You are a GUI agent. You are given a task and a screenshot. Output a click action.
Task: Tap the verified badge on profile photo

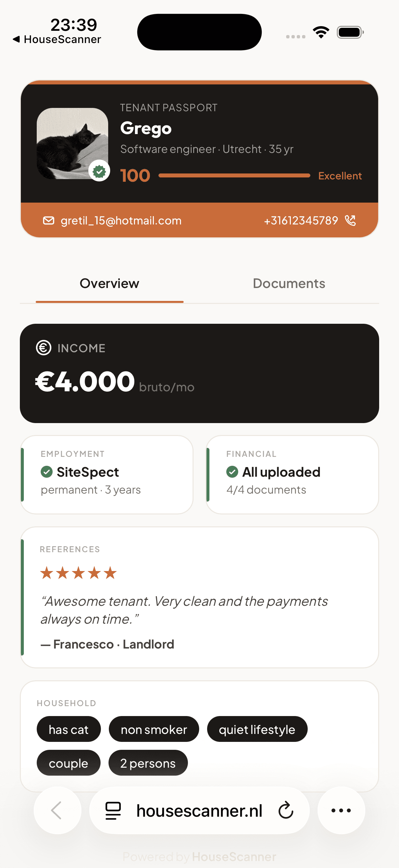point(99,171)
